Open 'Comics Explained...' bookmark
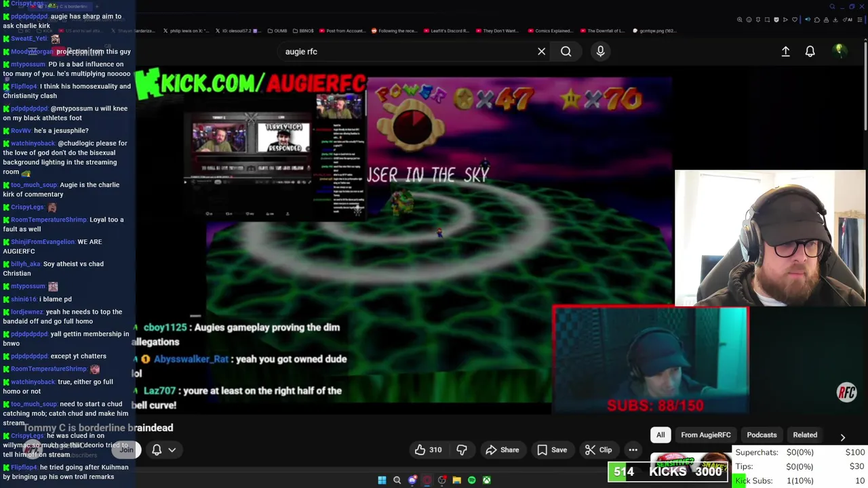Image resolution: width=868 pixels, height=488 pixels. tap(551, 30)
